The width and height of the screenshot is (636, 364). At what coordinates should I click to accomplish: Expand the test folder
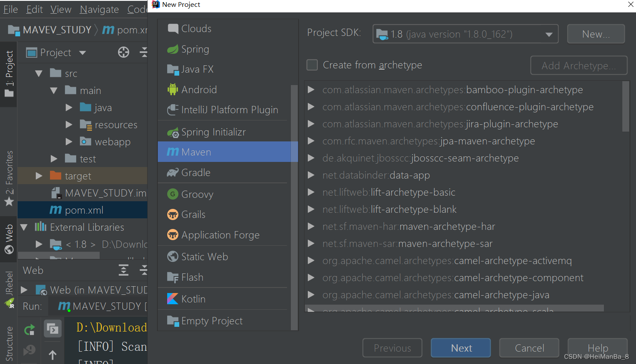(x=54, y=159)
